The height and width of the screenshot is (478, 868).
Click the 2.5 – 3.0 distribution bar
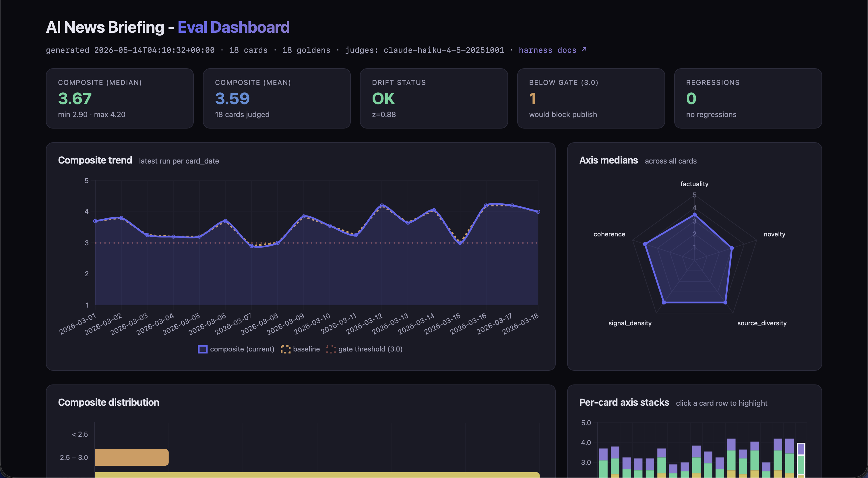131,457
